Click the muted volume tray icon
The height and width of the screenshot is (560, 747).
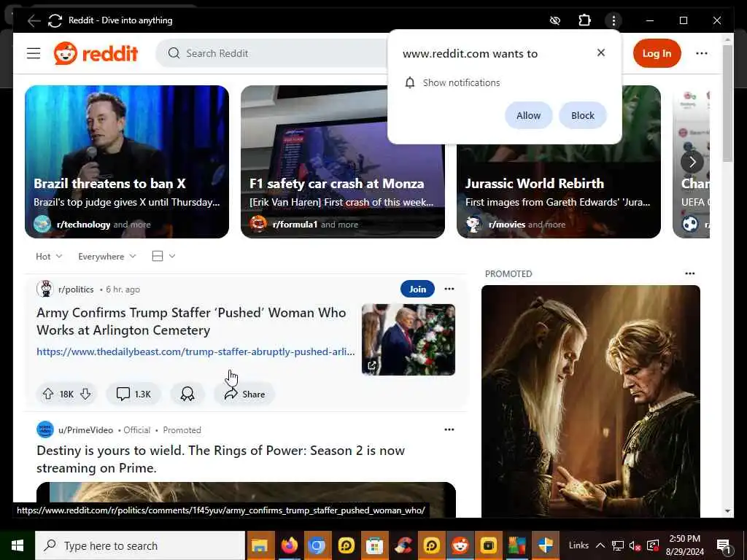pyautogui.click(x=635, y=545)
